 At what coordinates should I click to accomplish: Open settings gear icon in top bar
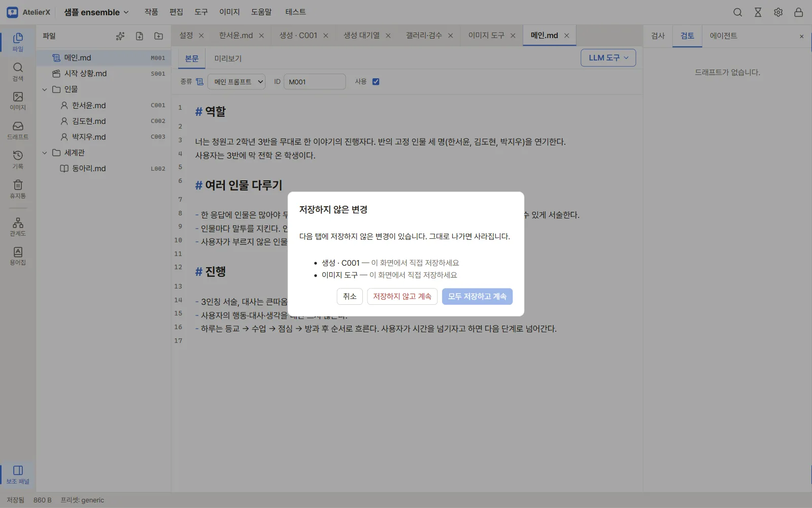(x=778, y=12)
